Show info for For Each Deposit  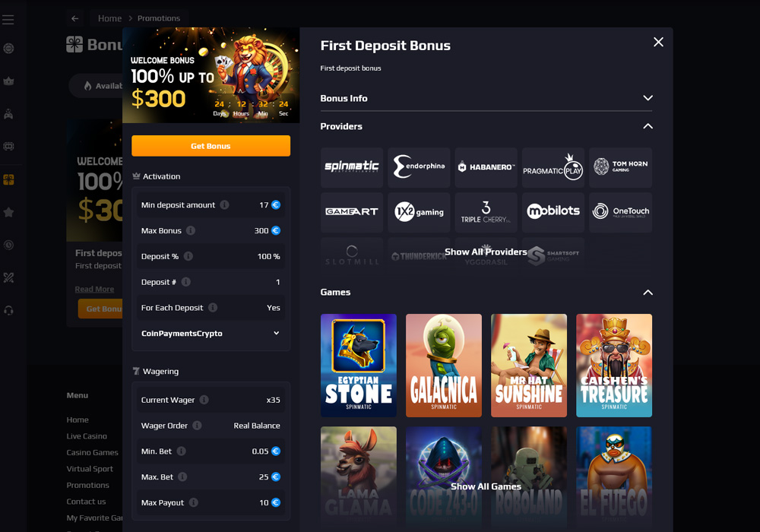coord(213,308)
